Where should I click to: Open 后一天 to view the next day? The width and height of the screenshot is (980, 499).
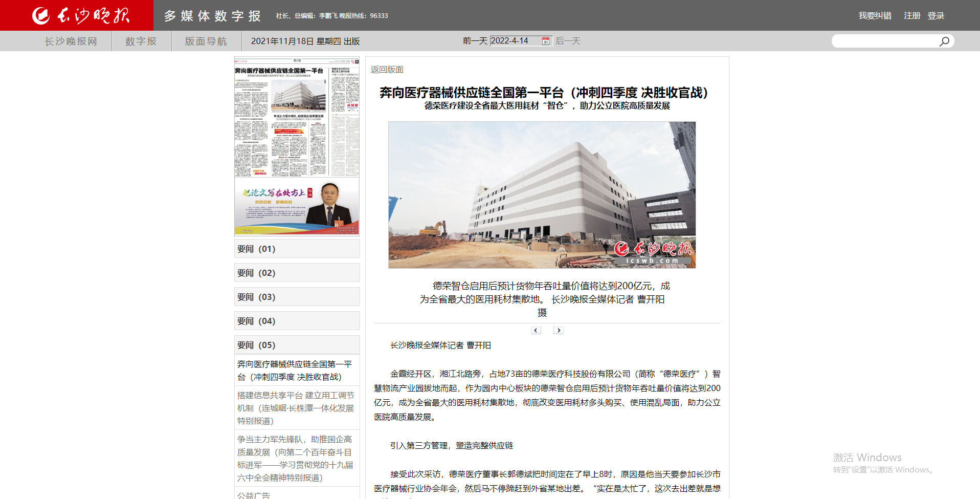tap(567, 40)
